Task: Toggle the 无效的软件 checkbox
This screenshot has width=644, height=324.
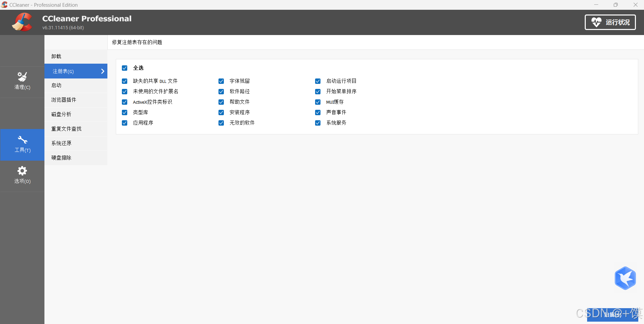Action: (221, 123)
